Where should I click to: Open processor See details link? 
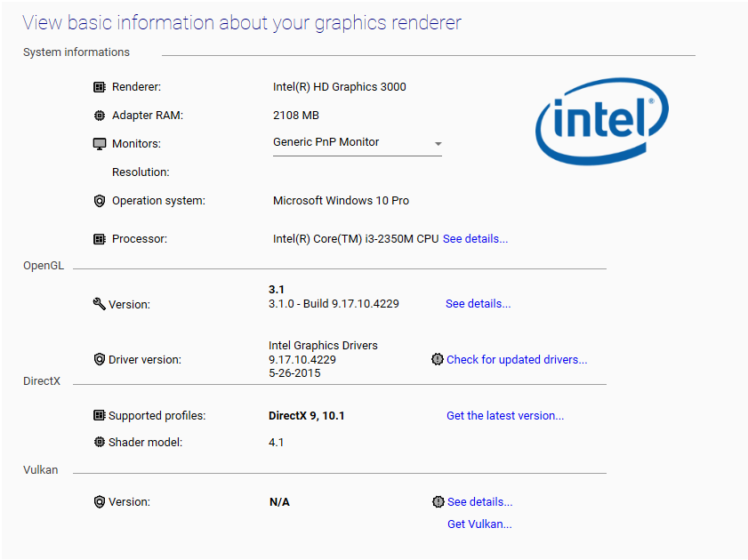tap(475, 239)
